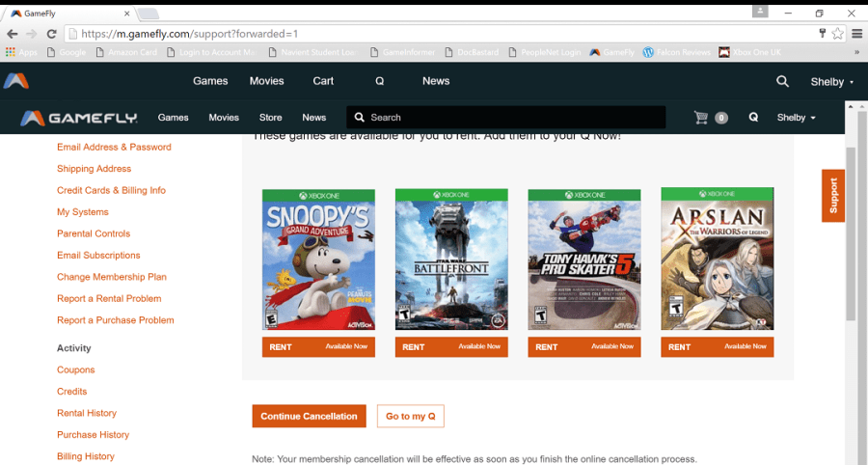Click the browser forward arrow

pyautogui.click(x=32, y=34)
